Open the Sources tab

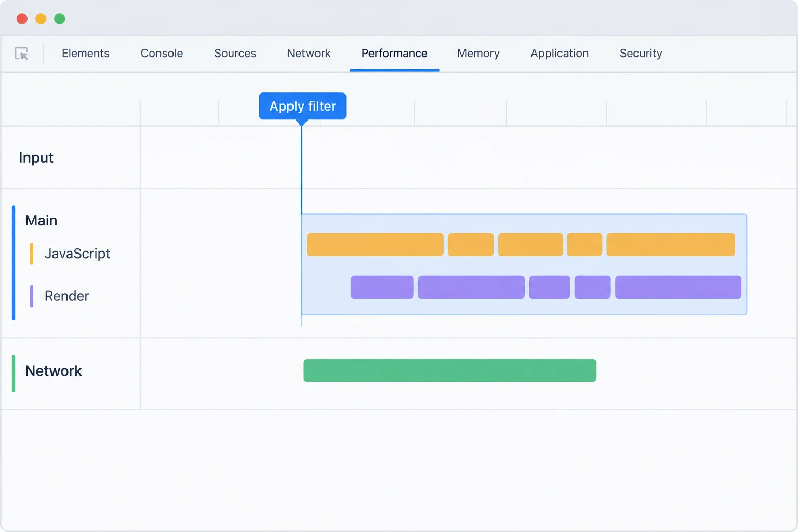tap(235, 54)
